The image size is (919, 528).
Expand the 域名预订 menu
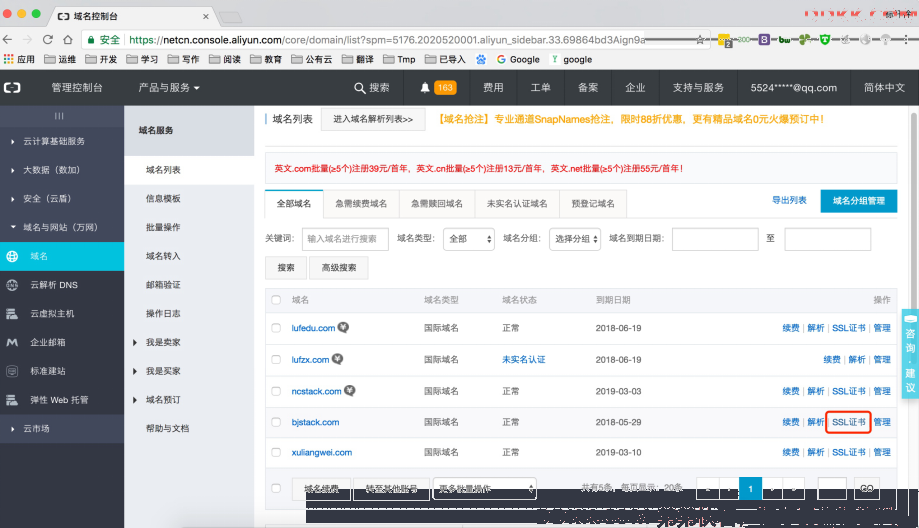point(157,400)
